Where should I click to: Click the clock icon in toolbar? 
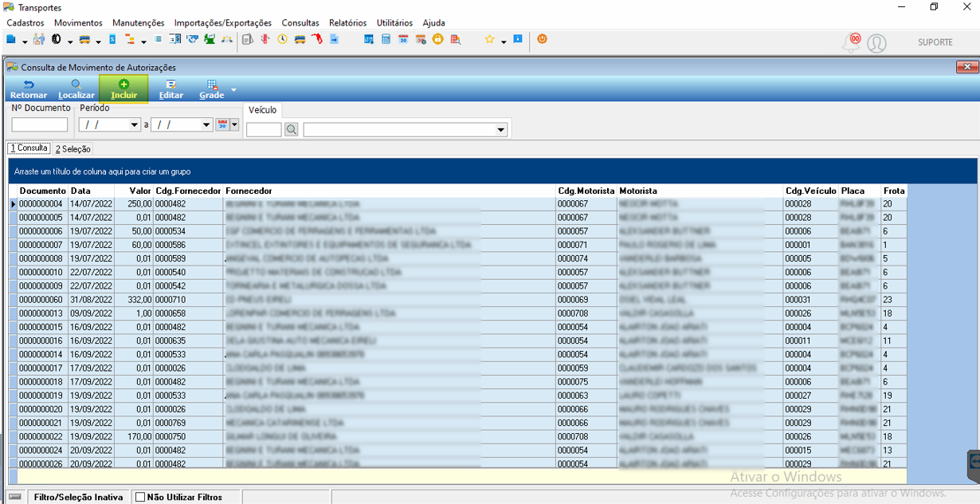pyautogui.click(x=282, y=39)
